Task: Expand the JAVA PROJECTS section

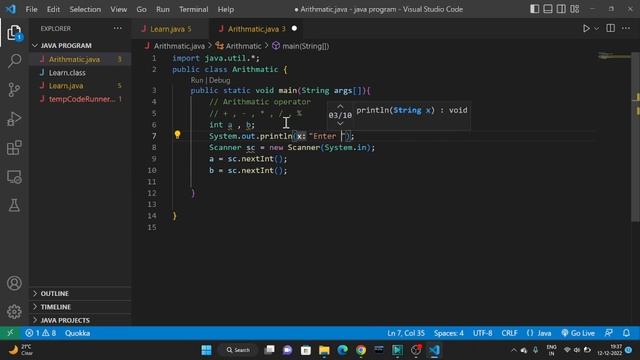Action: pyautogui.click(x=80, y=320)
